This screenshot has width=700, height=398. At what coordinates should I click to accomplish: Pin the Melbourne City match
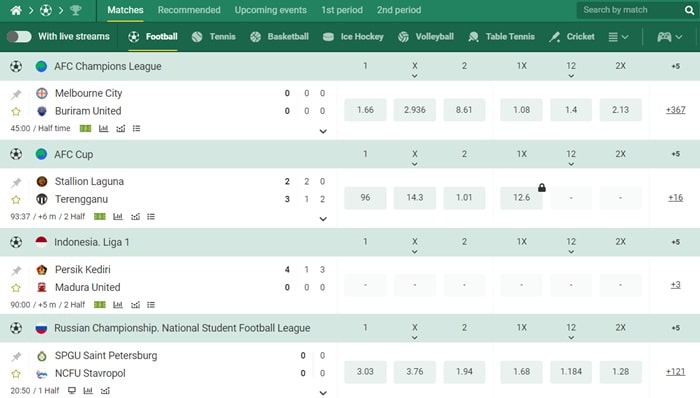click(x=16, y=94)
